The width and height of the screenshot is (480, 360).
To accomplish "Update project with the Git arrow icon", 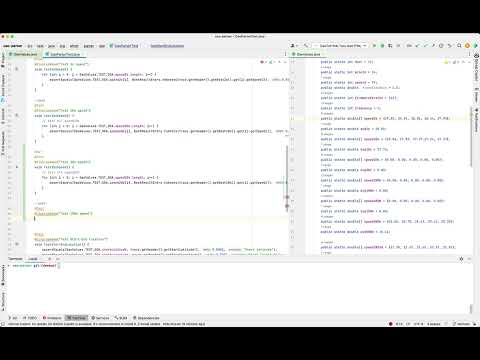I will click(417, 46).
